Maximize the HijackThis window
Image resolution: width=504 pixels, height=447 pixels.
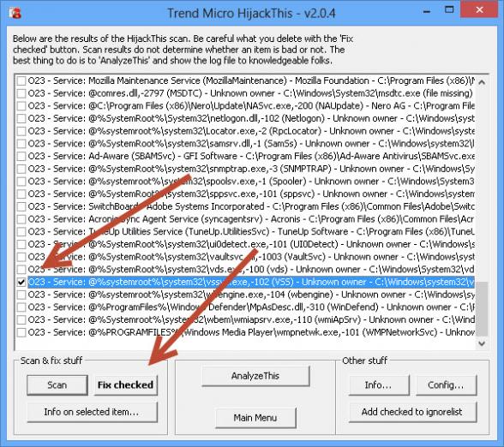[x=449, y=10]
